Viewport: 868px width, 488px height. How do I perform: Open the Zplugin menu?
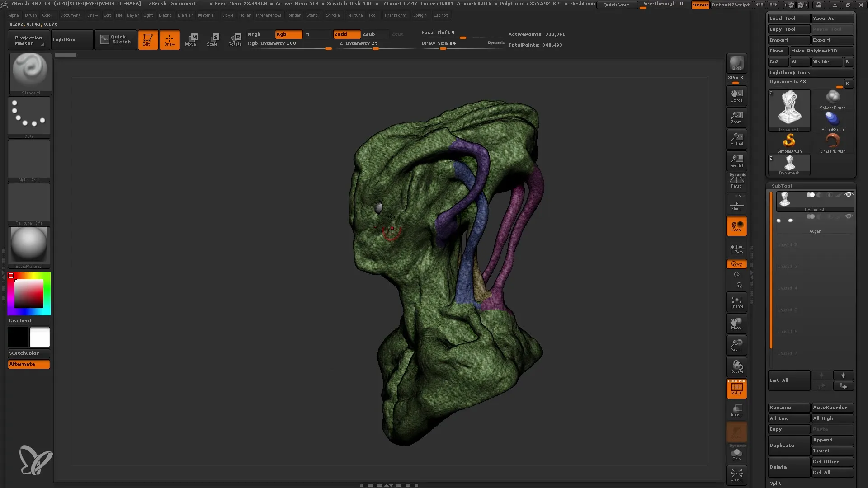click(x=420, y=15)
